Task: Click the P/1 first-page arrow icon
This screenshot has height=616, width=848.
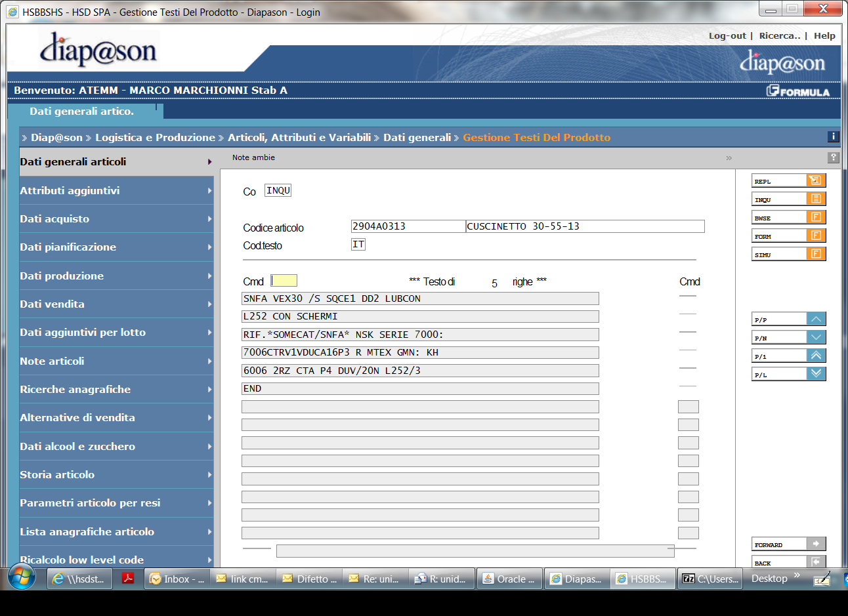Action: (x=816, y=356)
